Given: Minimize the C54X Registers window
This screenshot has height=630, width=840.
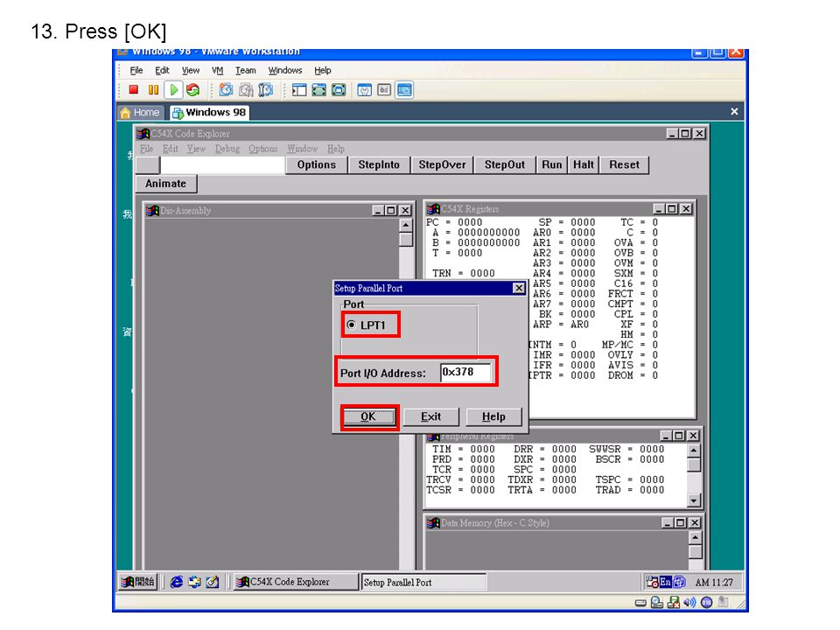Looking at the screenshot, I should (x=658, y=209).
